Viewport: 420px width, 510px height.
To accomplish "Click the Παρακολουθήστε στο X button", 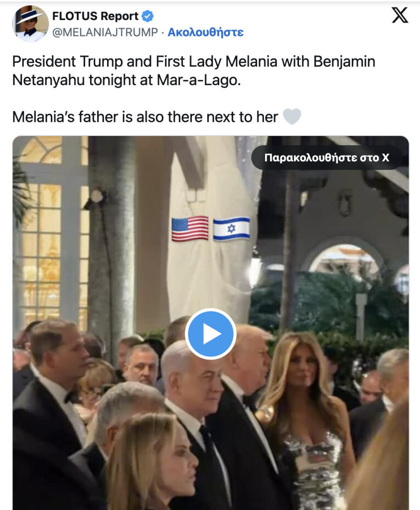I will coord(327,158).
